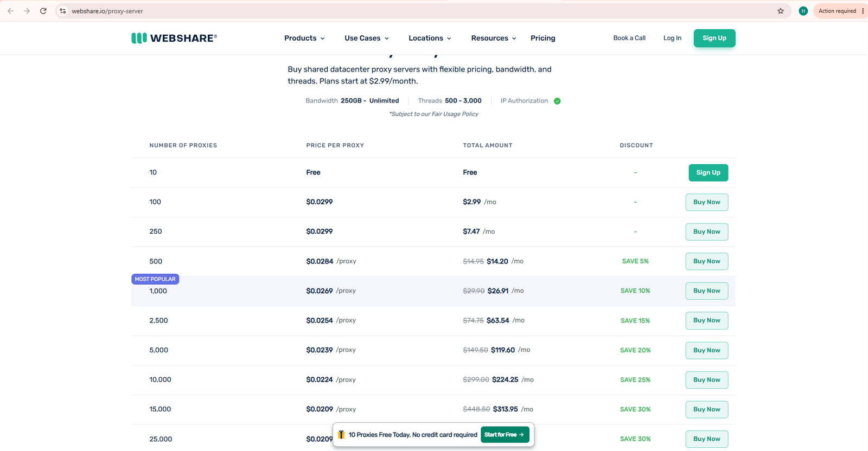This screenshot has width=868, height=451.
Task: Open the Log In page
Action: tap(672, 38)
